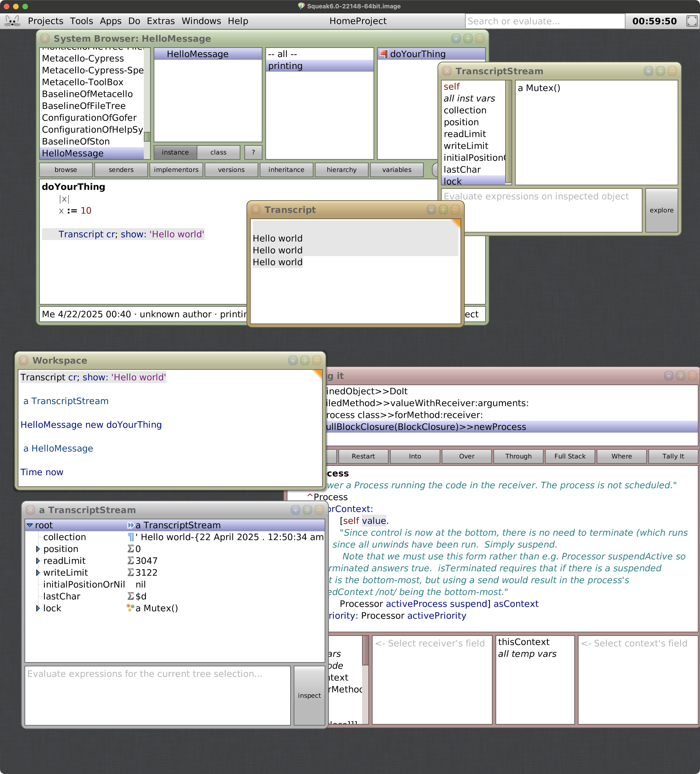700x774 pixels.
Task: Close the a TranscriptStream explorer window
Action: 30,510
